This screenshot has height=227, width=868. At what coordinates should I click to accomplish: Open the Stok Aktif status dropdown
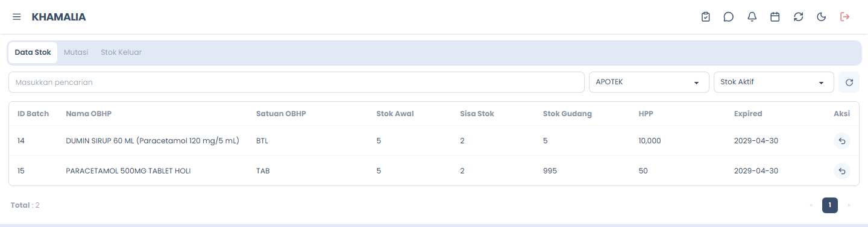tap(774, 82)
